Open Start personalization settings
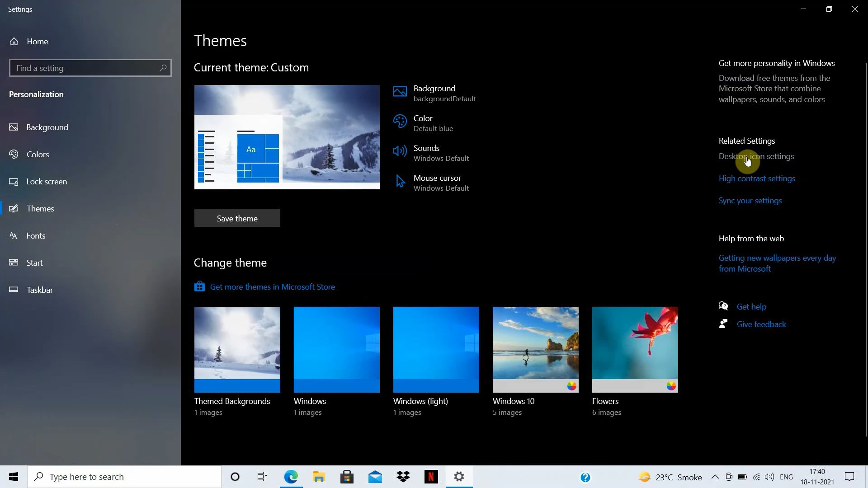This screenshot has height=488, width=868. [x=34, y=263]
